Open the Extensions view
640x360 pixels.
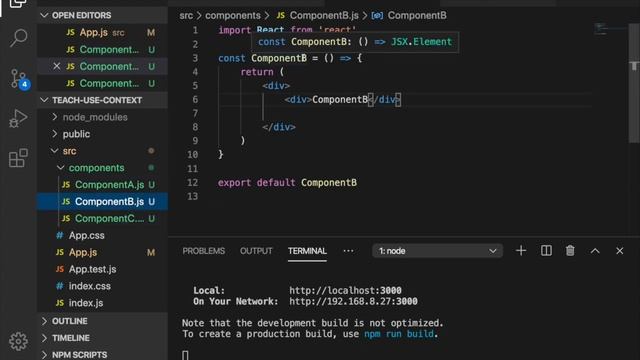point(18,158)
